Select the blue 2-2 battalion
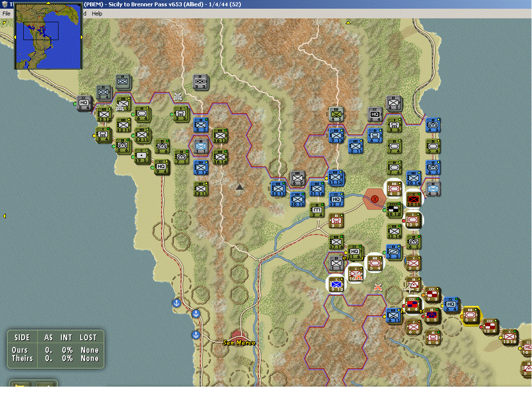This screenshot has height=405, width=532. 394,252
